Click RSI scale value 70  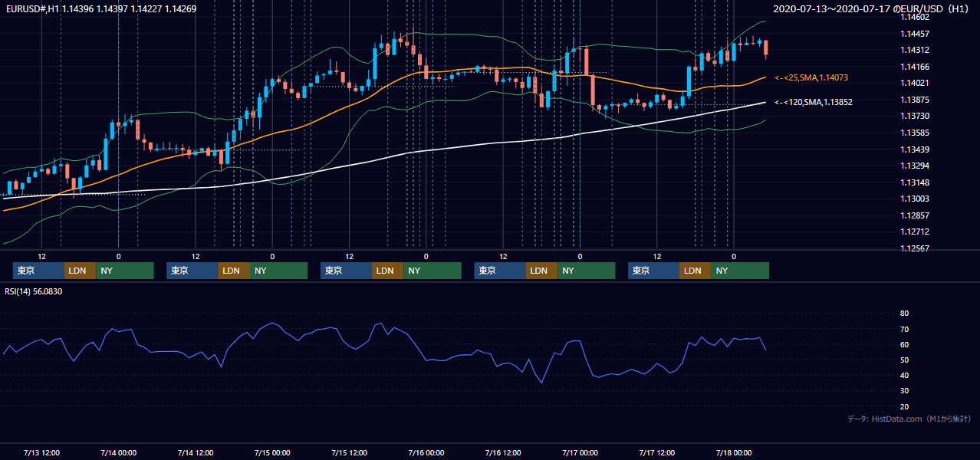[x=904, y=329]
